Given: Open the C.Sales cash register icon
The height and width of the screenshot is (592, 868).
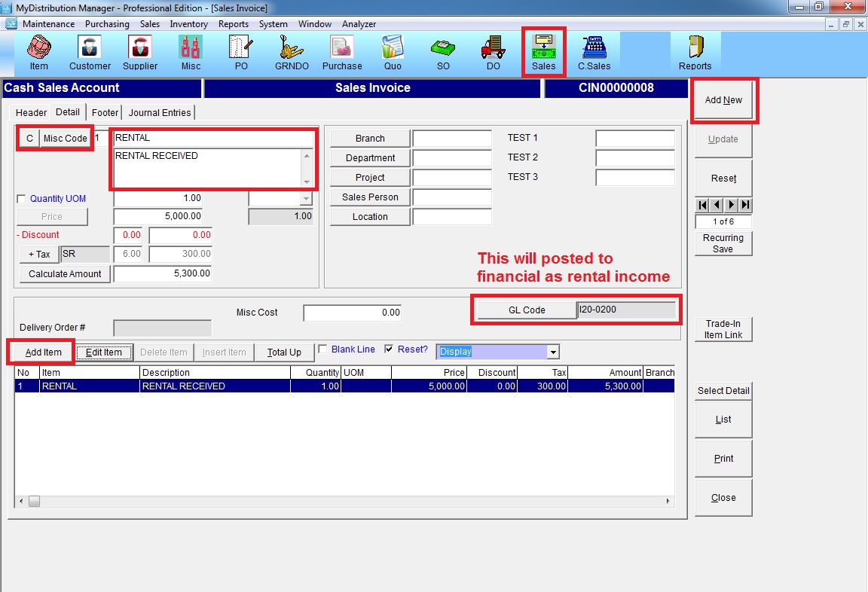Looking at the screenshot, I should coord(593,53).
